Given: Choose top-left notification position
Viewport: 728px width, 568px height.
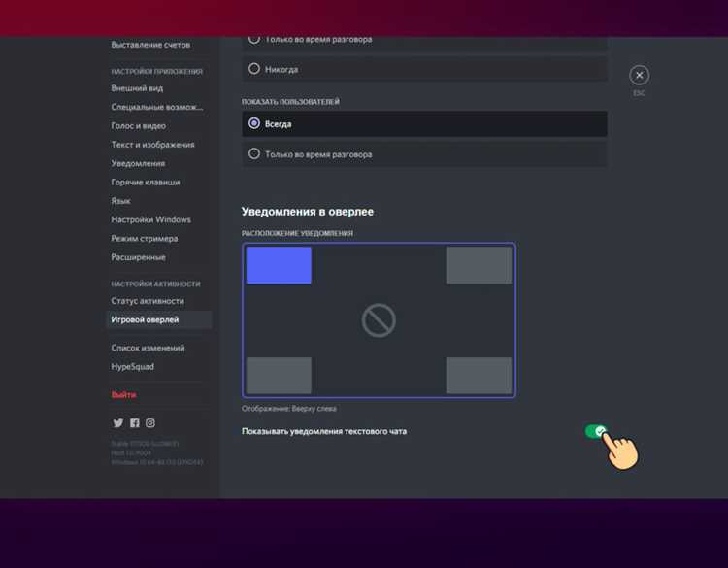Looking at the screenshot, I should point(279,265).
